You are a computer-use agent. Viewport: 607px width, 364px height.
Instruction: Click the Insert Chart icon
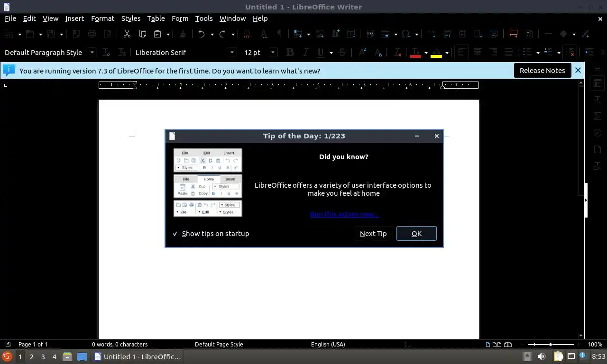[336, 34]
